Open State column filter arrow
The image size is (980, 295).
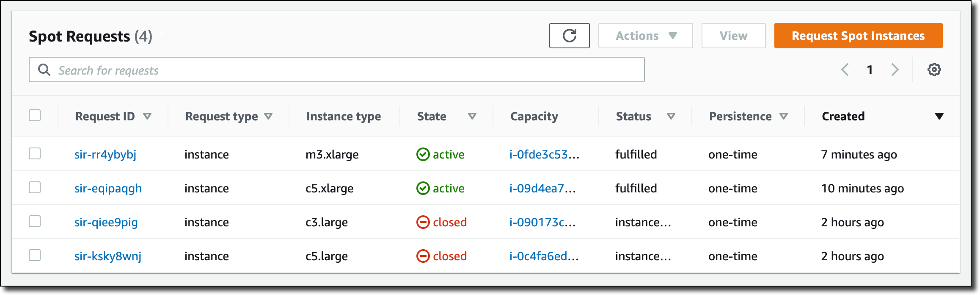[472, 116]
